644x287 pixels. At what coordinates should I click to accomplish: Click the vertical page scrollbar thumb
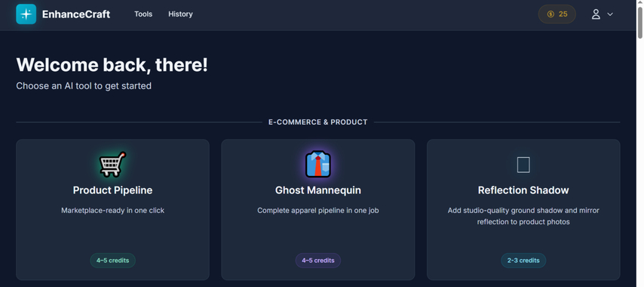(x=639, y=23)
